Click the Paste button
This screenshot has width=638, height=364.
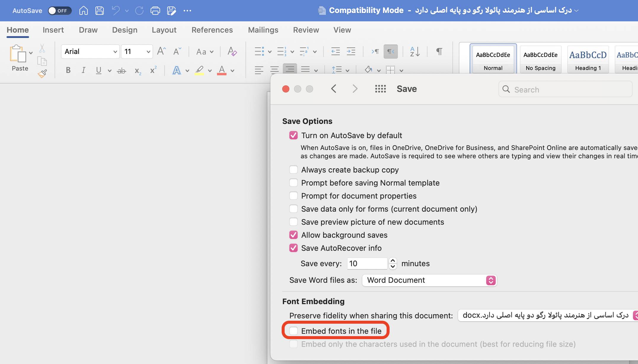[20, 58]
